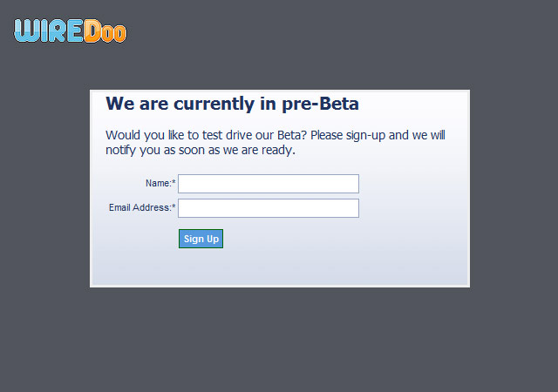558x392 pixels.
Task: Select the "Email Address:" field label
Action: 140,207
